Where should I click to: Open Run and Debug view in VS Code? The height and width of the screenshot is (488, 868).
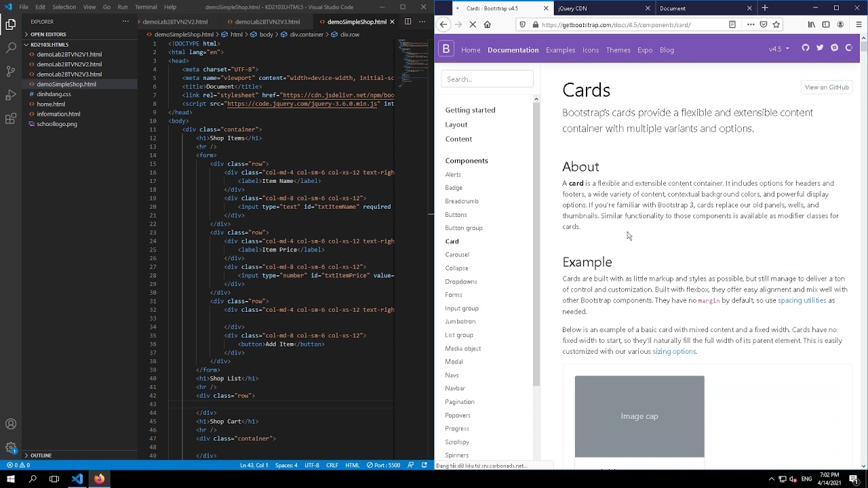pos(10,95)
